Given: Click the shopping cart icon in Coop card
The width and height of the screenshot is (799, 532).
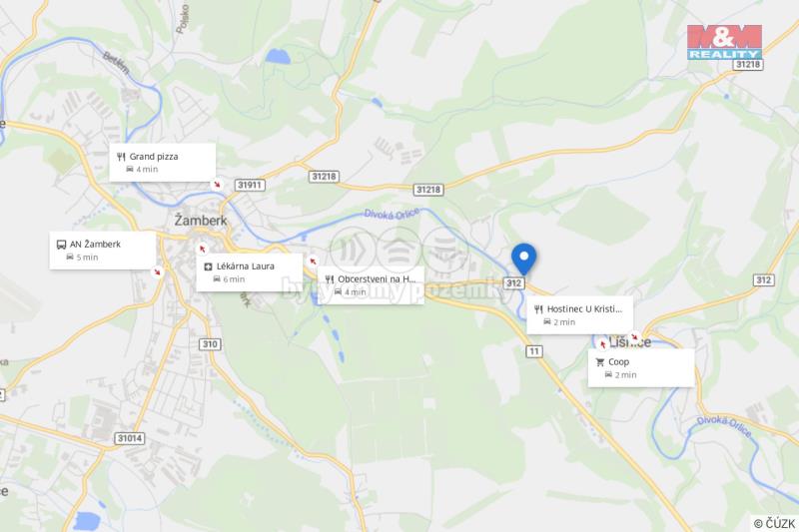Looking at the screenshot, I should [600, 362].
